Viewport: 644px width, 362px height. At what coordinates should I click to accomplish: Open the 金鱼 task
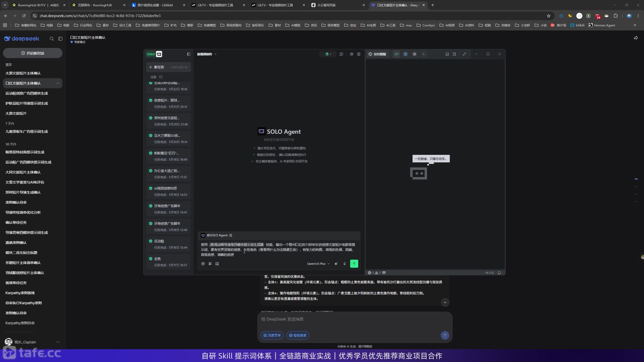click(x=168, y=262)
